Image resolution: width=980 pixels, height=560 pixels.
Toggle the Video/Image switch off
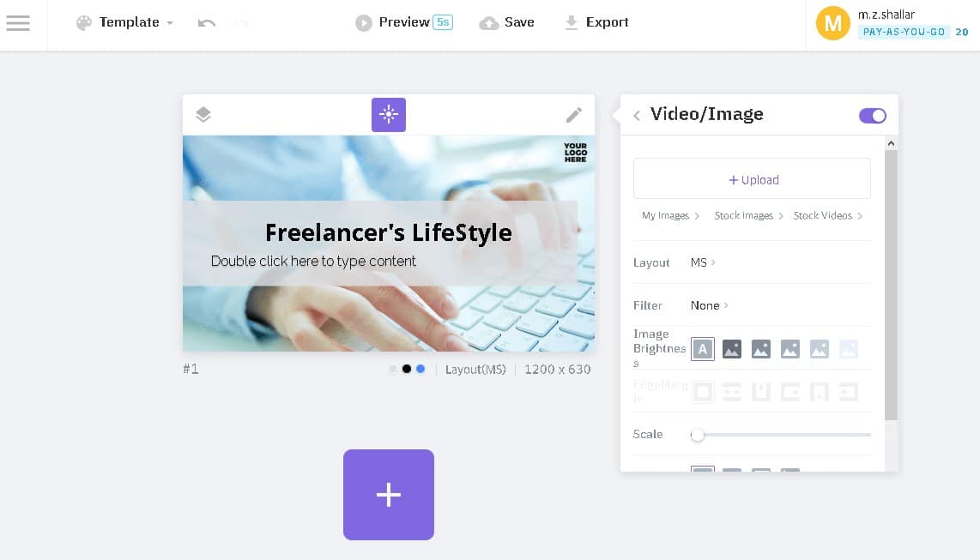coord(873,116)
